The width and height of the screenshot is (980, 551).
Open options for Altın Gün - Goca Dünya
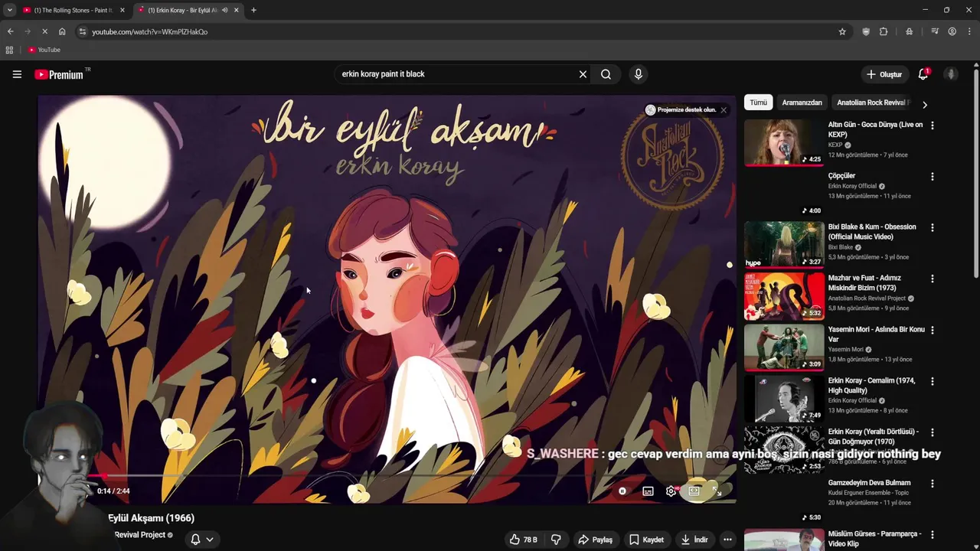click(x=932, y=125)
